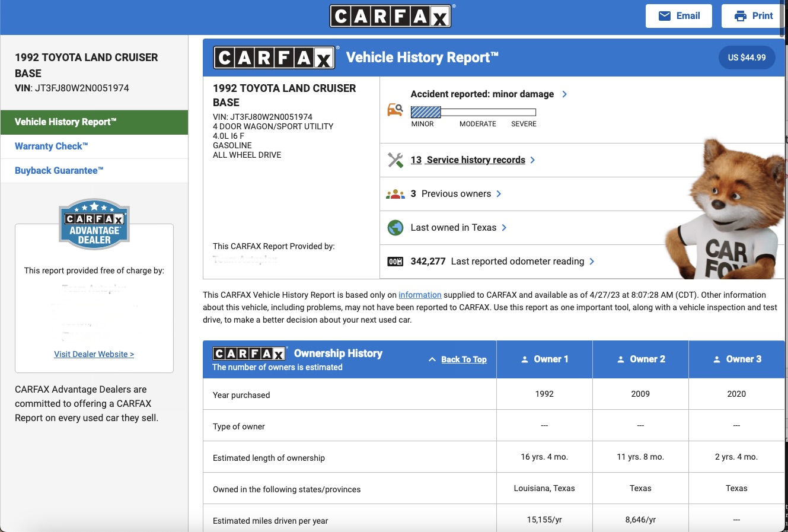Click the Year purchased row label
The width and height of the screenshot is (788, 532).
pos(241,395)
